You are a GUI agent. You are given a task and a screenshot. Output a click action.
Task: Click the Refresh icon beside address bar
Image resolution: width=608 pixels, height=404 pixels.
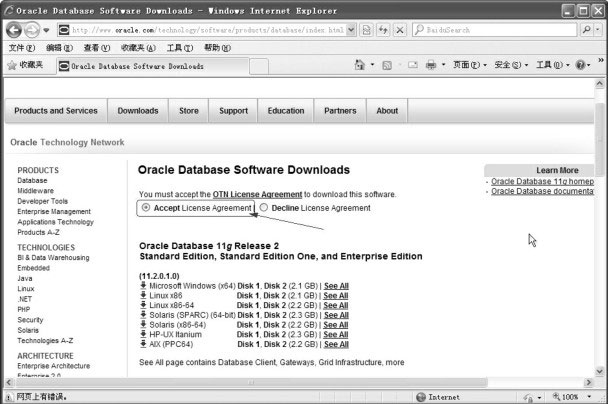383,30
